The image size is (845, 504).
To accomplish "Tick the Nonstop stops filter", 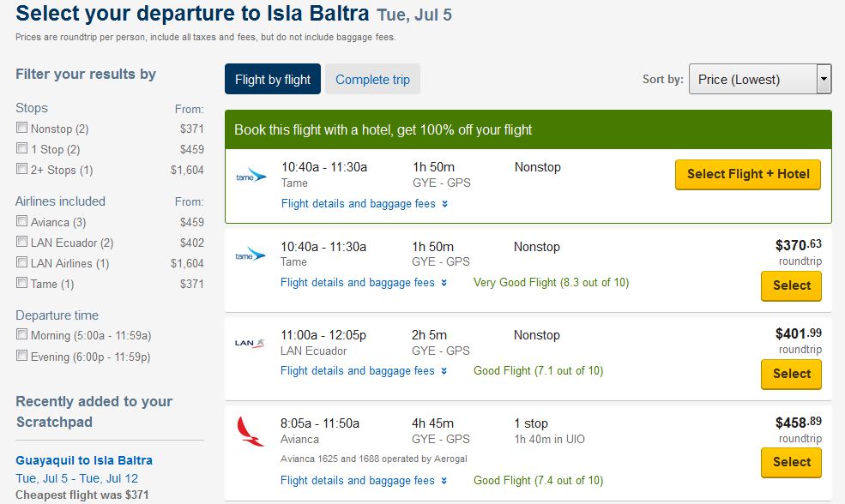I will pyautogui.click(x=21, y=128).
